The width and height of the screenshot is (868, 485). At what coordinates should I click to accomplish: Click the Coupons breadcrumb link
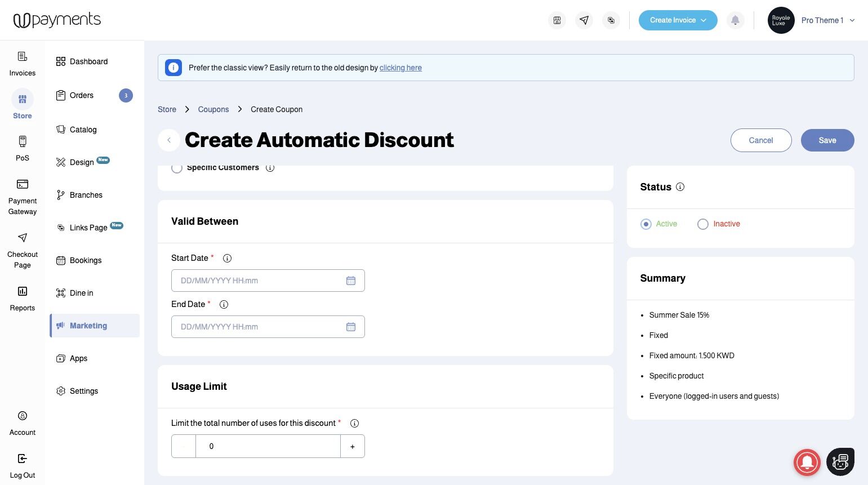[213, 109]
